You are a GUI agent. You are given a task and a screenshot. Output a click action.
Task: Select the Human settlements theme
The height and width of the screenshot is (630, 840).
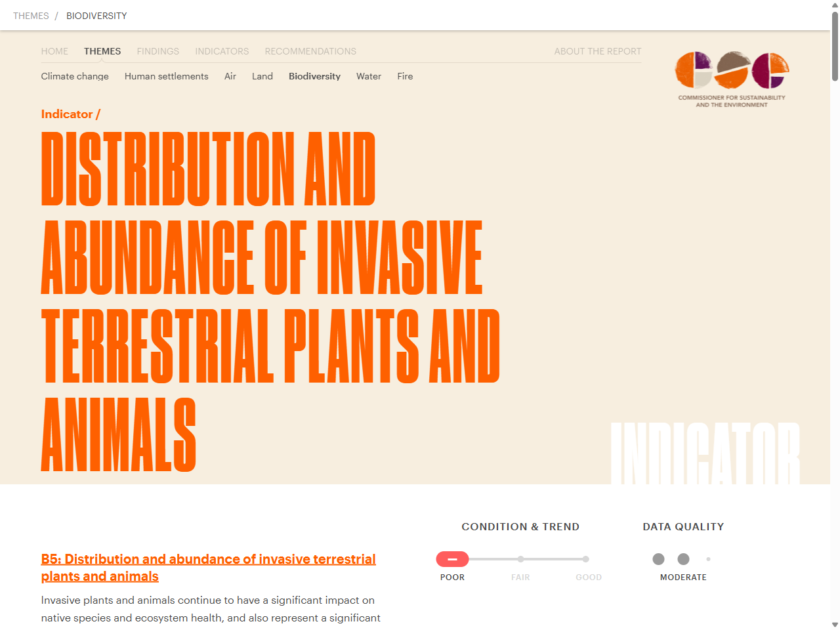pyautogui.click(x=167, y=76)
